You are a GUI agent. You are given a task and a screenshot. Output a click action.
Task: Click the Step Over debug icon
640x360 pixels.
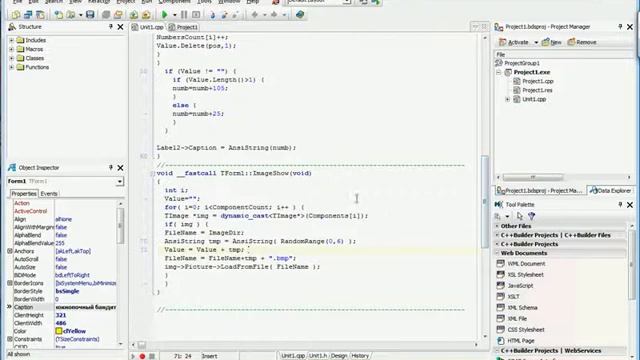coord(224,15)
